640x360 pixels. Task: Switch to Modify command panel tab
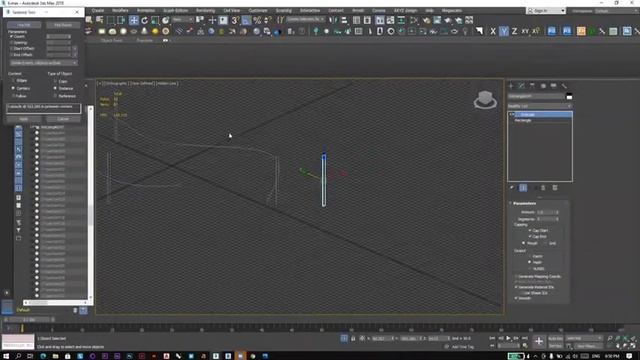pos(522,86)
